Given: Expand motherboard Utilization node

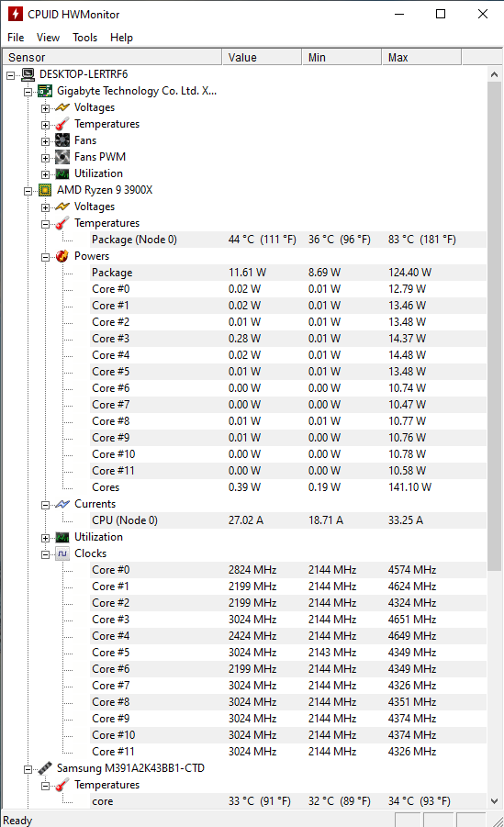Looking at the screenshot, I should click(x=45, y=174).
